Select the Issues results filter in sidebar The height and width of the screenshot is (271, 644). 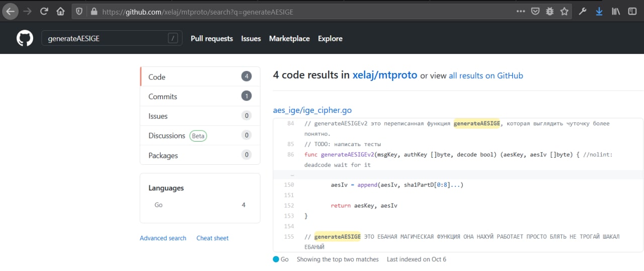(x=200, y=116)
